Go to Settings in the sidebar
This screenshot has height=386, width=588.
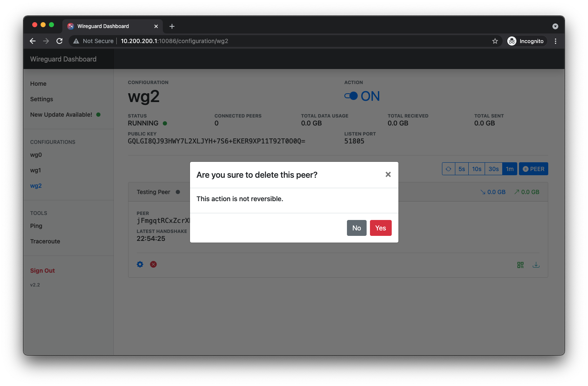(41, 99)
